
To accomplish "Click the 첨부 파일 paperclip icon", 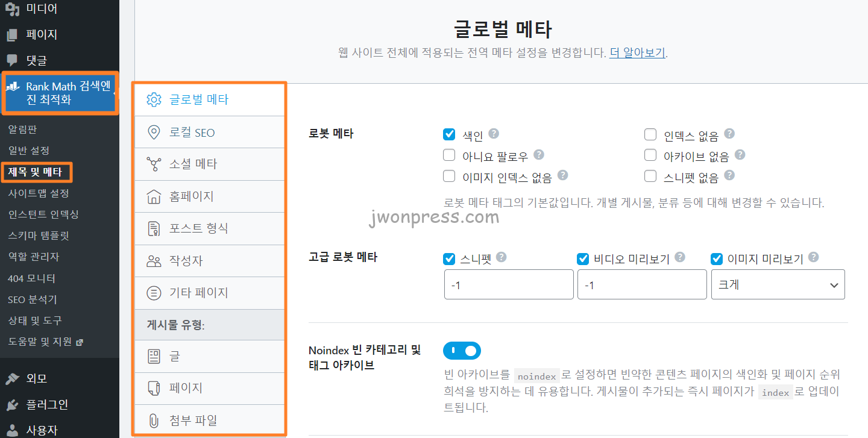I will click(154, 420).
